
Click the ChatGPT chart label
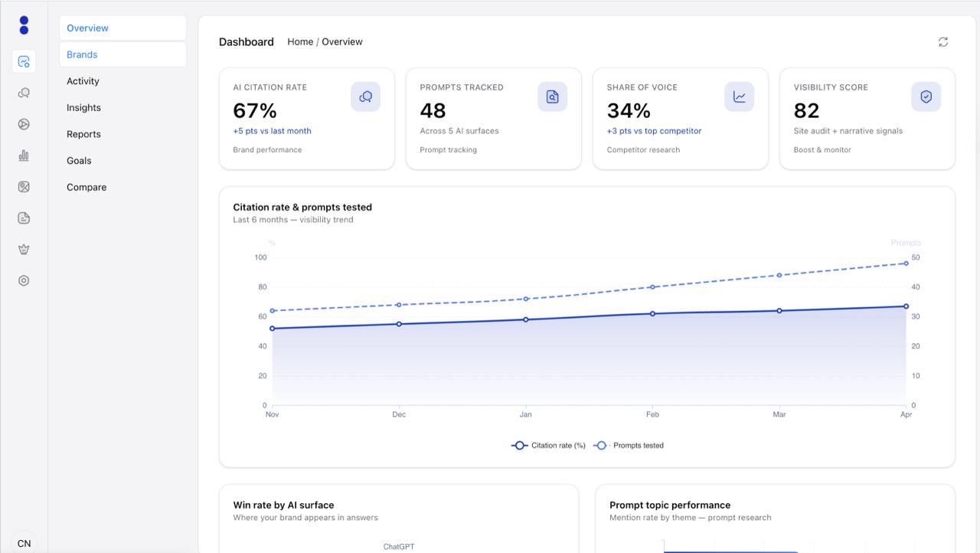pos(399,547)
